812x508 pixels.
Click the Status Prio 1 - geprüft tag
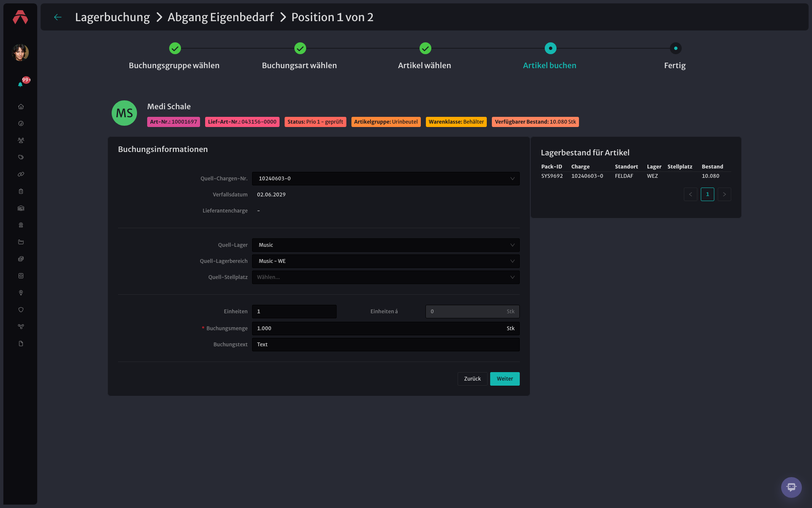click(x=315, y=122)
